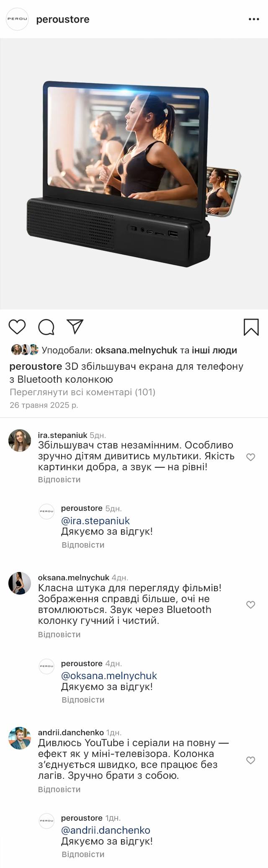View the list of other people who liked

(214, 350)
